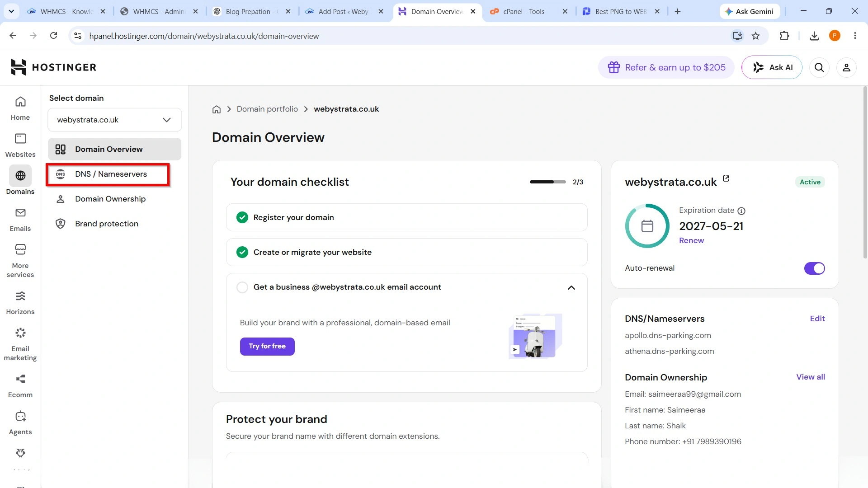
Task: View site information icon in address bar
Action: coord(78,36)
